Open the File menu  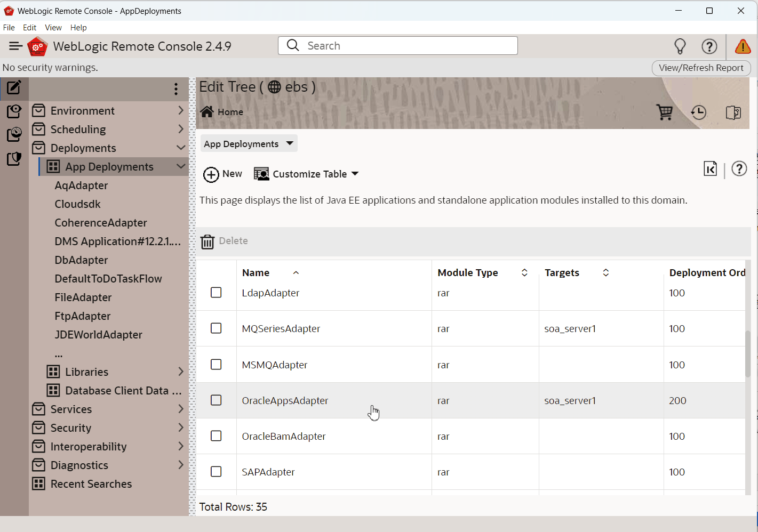coord(9,28)
